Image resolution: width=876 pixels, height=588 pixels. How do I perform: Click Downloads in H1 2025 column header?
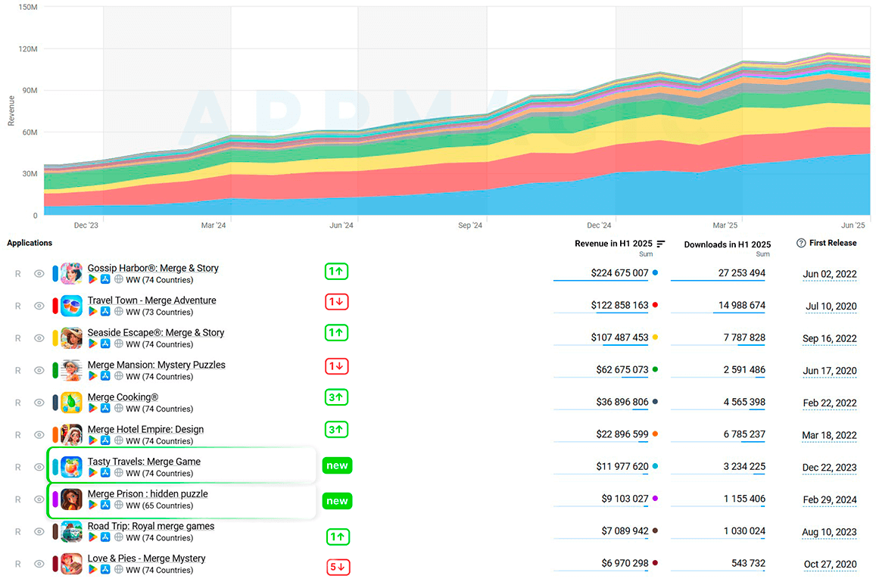pos(728,244)
